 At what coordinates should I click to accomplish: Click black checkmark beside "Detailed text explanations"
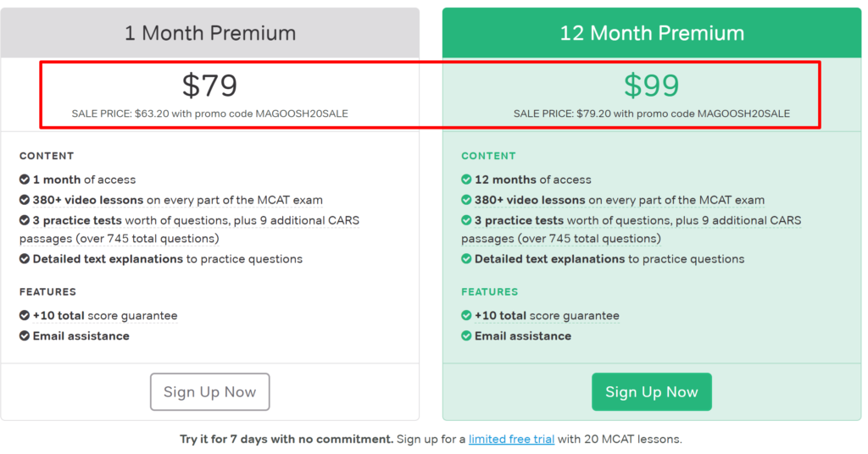pos(25,259)
